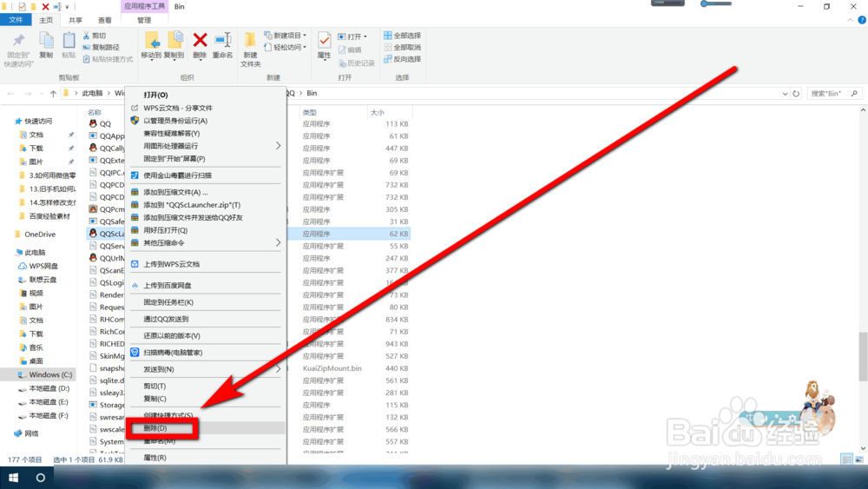Click Paste shortcut (粘贴快捷方式) in ribbon
868x489 pixels.
(x=108, y=59)
